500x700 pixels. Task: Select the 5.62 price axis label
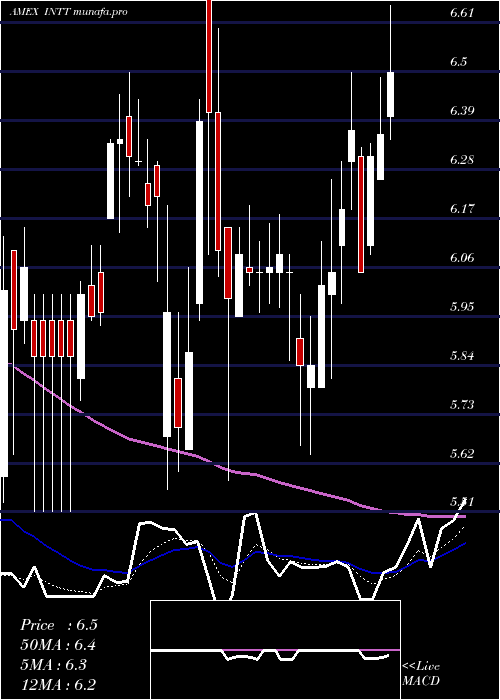(x=462, y=454)
